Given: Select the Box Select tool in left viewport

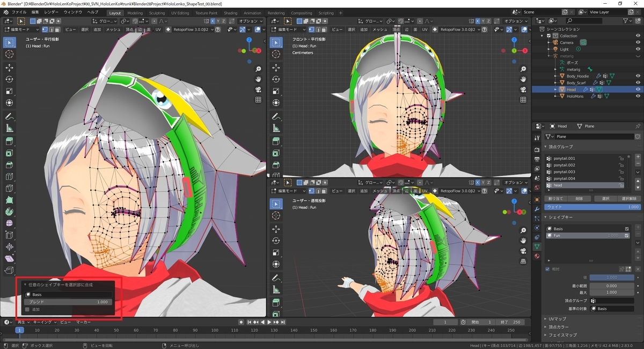Looking at the screenshot, I should [x=9, y=42].
